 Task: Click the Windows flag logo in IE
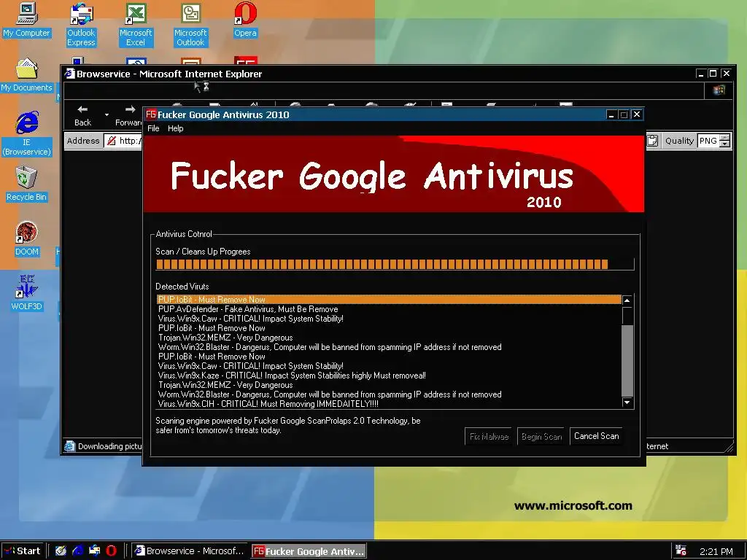[x=719, y=90]
